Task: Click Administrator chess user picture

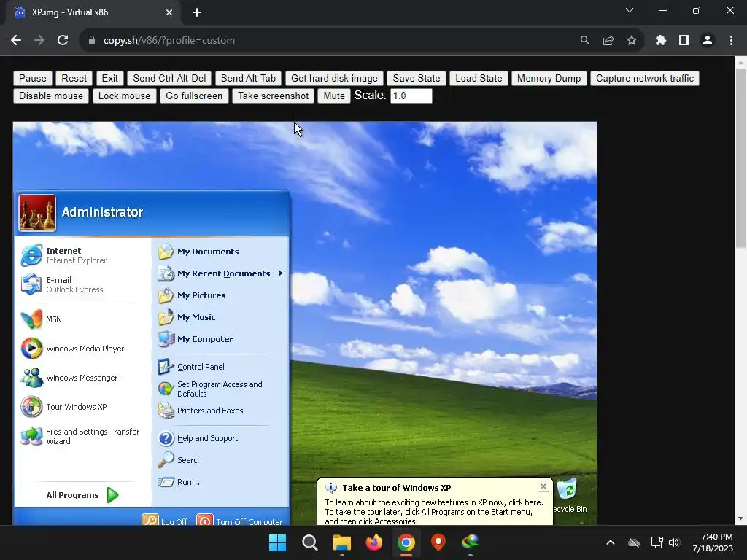Action: coord(37,213)
